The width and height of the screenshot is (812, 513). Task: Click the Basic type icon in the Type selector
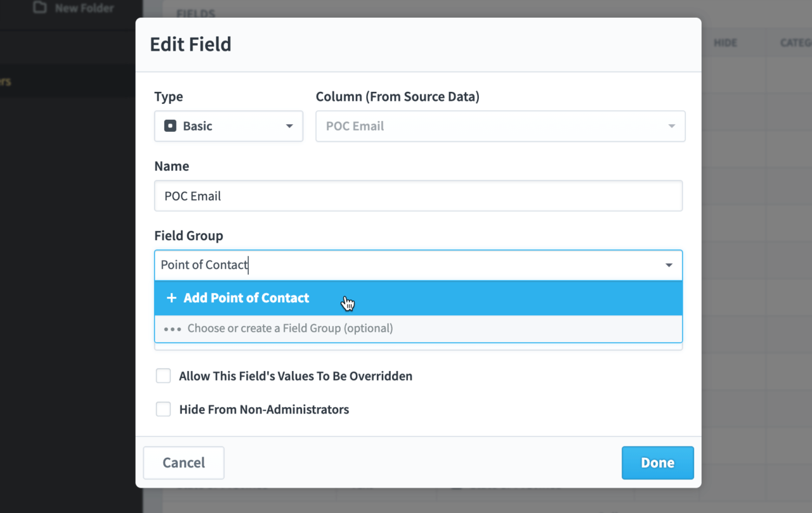(x=170, y=126)
